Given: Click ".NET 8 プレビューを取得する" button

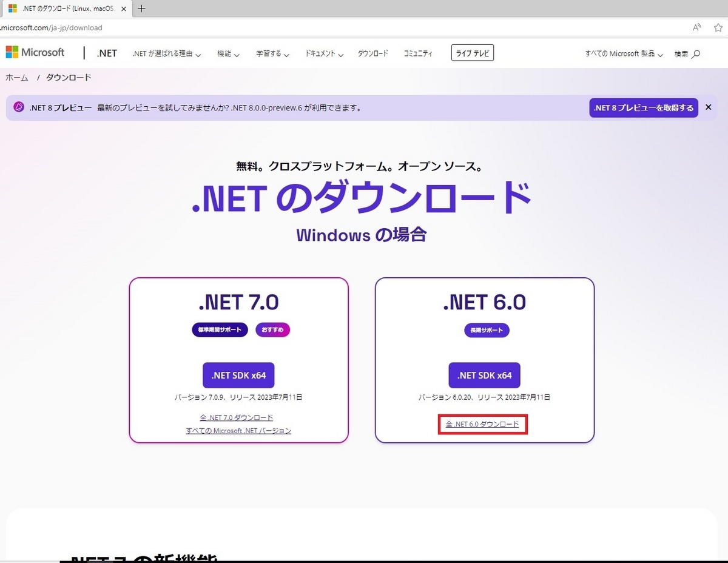Looking at the screenshot, I should (643, 108).
